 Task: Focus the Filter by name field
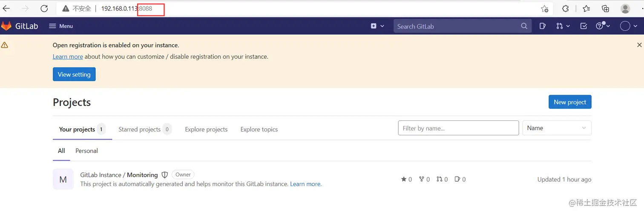458,128
